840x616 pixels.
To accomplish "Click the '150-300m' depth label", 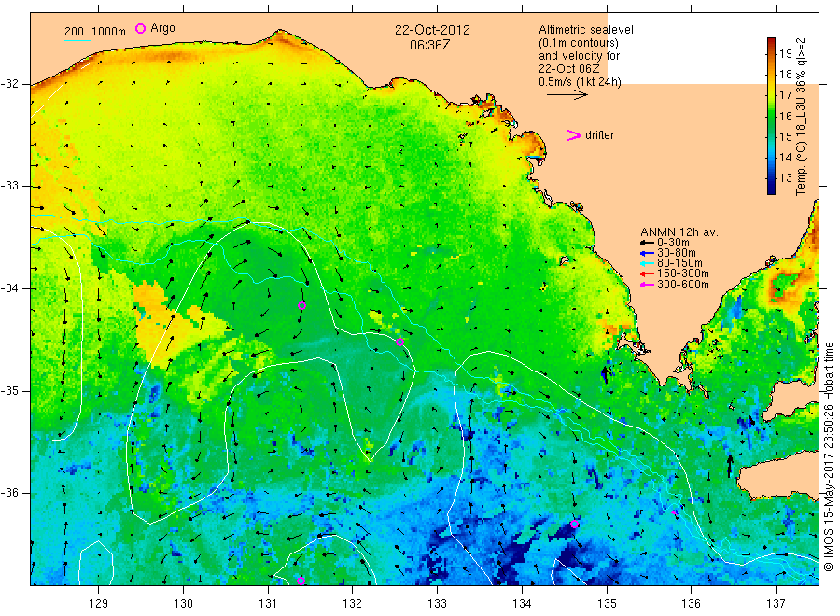I will (x=683, y=273).
